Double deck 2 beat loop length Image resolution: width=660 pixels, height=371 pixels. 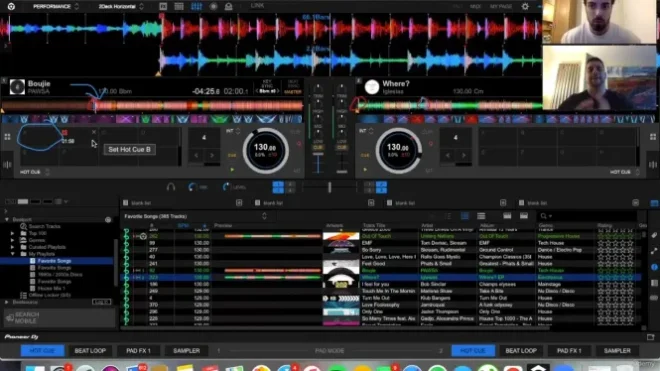pyautogui.click(x=463, y=155)
